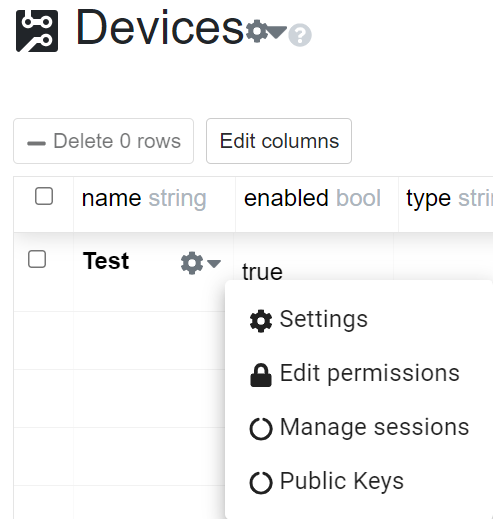Sort by the enabled bool column header
The width and height of the screenshot is (493, 519).
(312, 198)
